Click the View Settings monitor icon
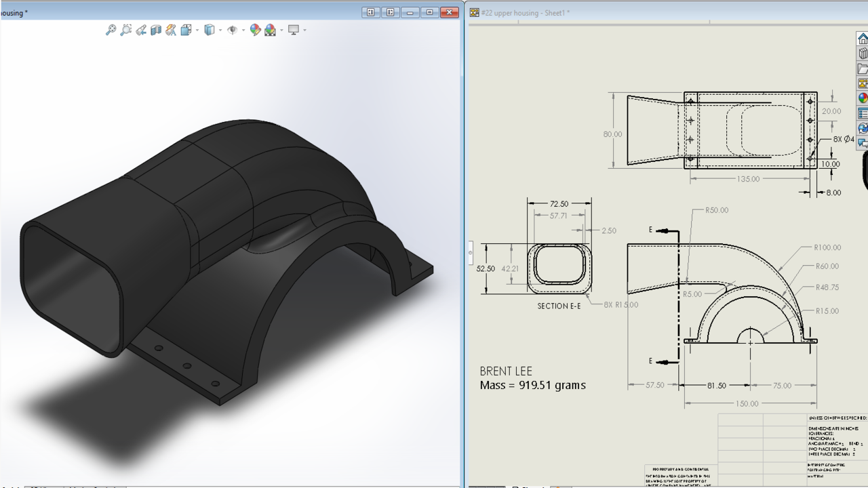The width and height of the screenshot is (868, 488). click(294, 30)
